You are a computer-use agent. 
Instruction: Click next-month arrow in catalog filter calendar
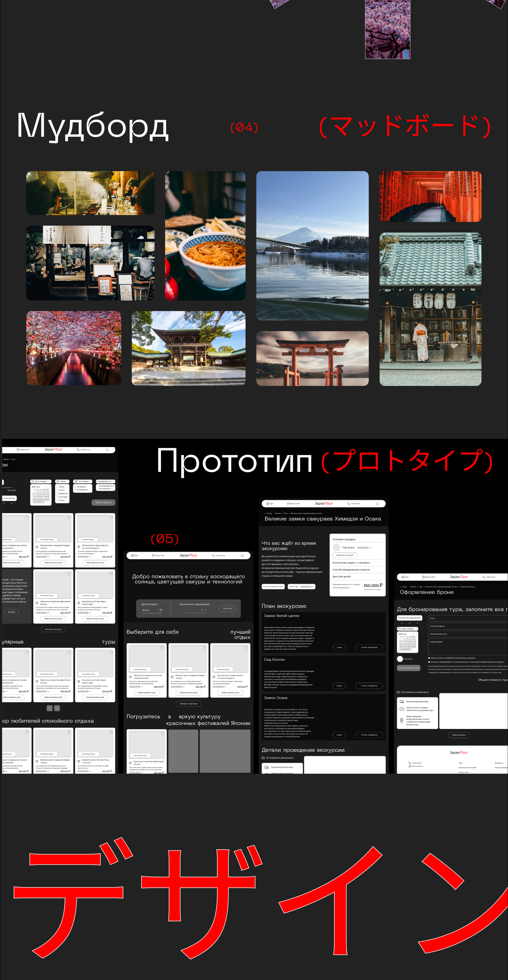[x=50, y=487]
